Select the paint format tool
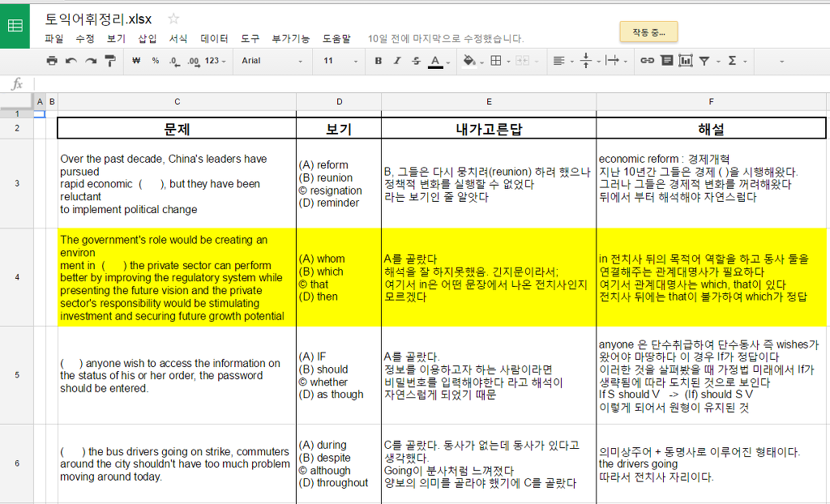 (x=110, y=61)
